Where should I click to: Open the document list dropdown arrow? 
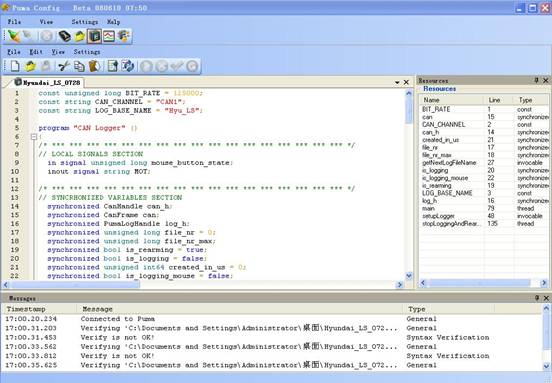click(397, 82)
